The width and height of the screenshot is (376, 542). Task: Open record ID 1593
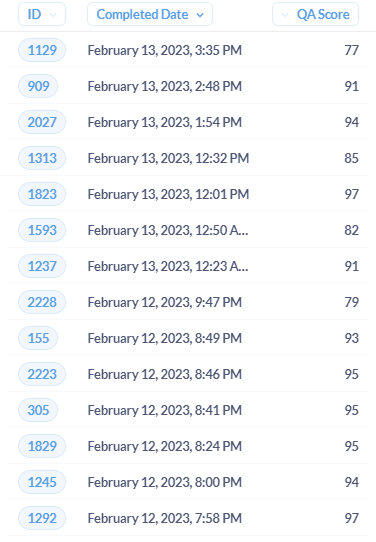[x=42, y=230]
